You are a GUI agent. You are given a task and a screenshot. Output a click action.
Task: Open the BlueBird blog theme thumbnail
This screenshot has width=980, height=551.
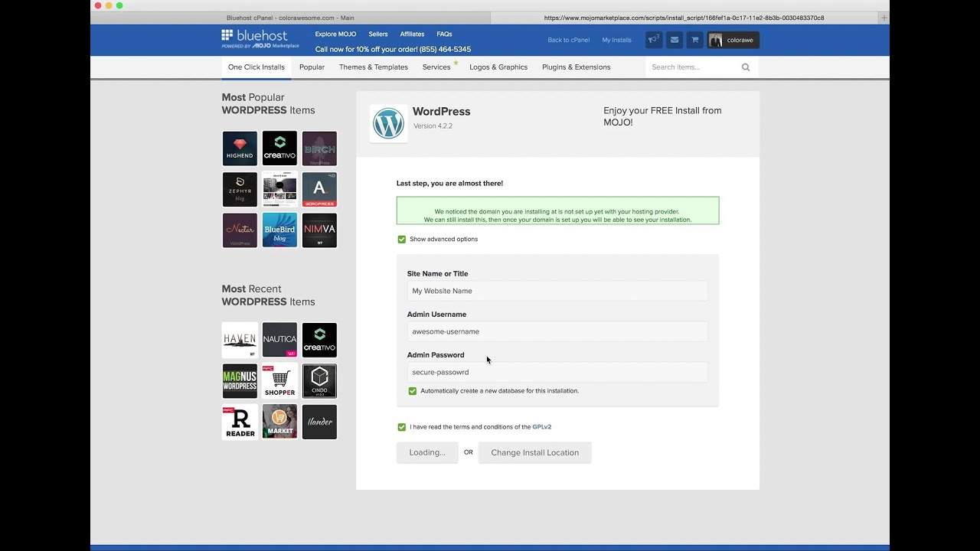click(x=279, y=230)
